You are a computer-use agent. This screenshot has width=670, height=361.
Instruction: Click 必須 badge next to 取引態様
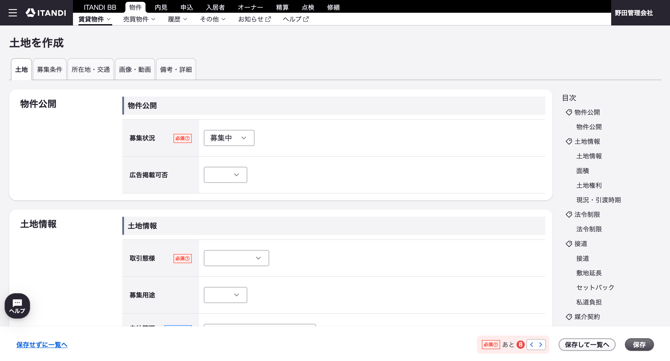182,258
